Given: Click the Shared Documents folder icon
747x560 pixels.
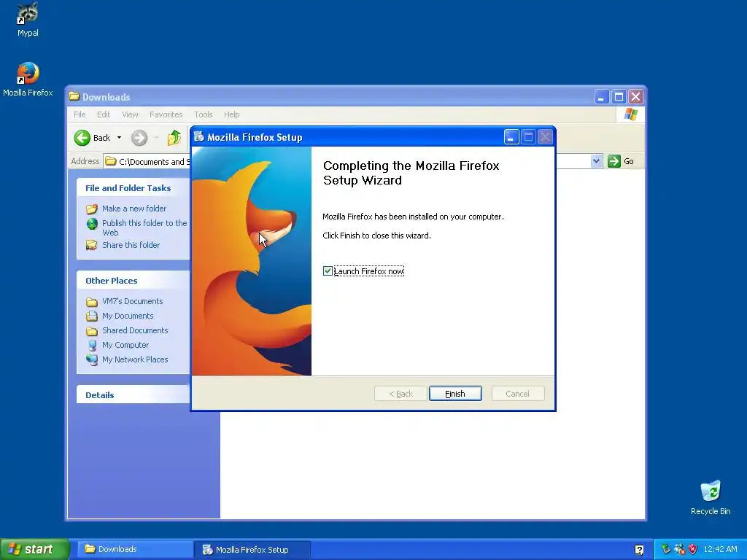Looking at the screenshot, I should coord(92,330).
